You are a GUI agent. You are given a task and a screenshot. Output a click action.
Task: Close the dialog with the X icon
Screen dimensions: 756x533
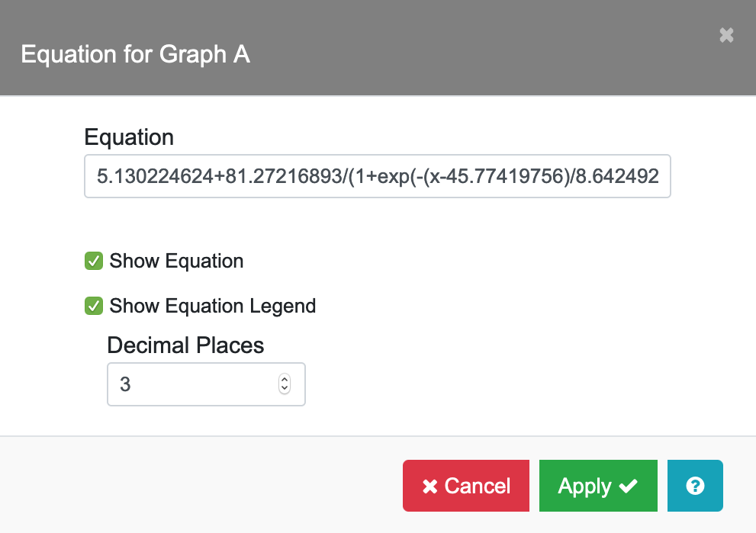coord(726,35)
